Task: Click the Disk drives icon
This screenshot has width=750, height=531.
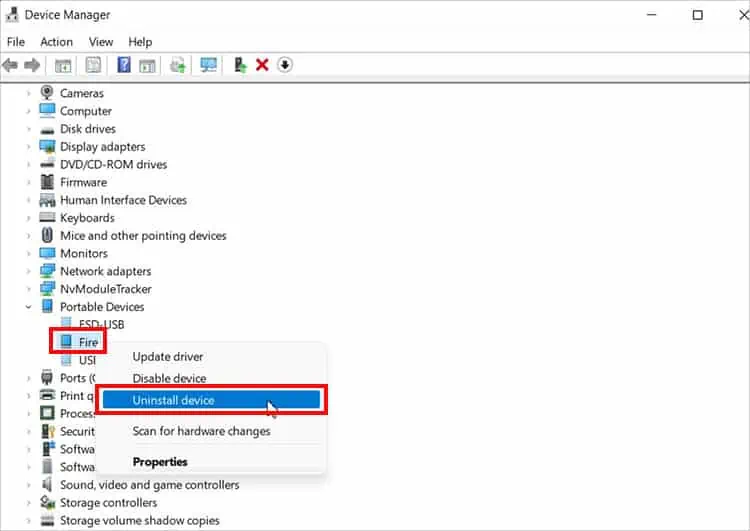Action: coord(47,130)
